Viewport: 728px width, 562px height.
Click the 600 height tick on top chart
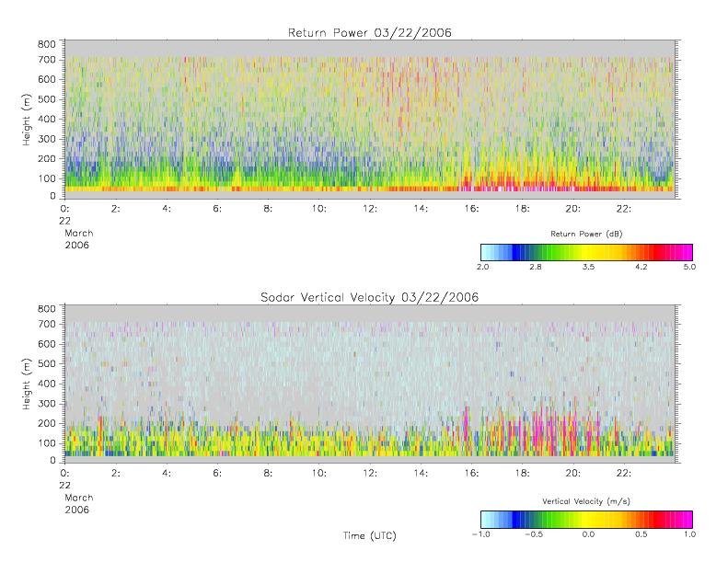tap(46, 79)
